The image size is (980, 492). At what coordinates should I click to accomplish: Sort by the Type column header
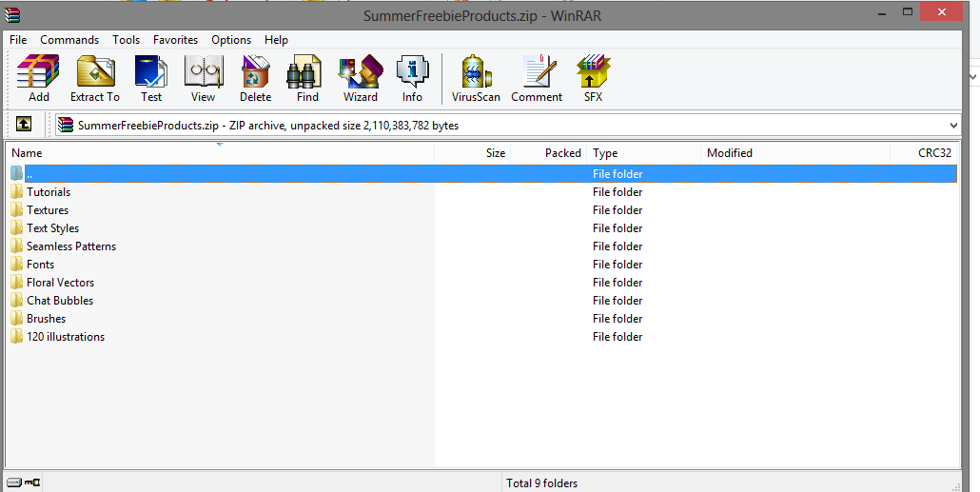click(x=644, y=153)
